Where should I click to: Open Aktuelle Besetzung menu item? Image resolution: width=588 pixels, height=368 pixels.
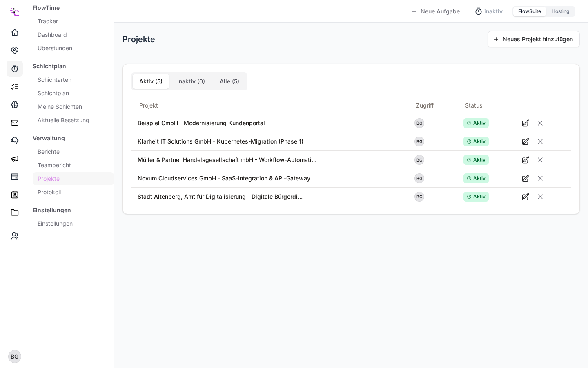[x=63, y=120]
